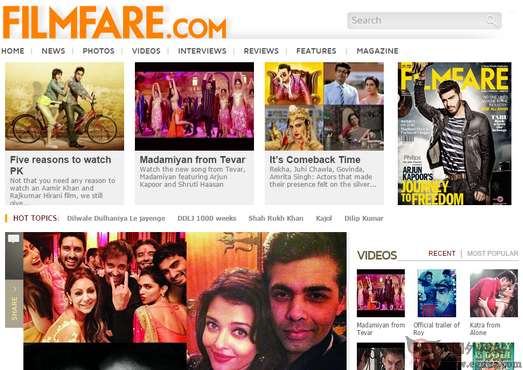Open the Madamiyan from Tevar headline

click(x=192, y=159)
